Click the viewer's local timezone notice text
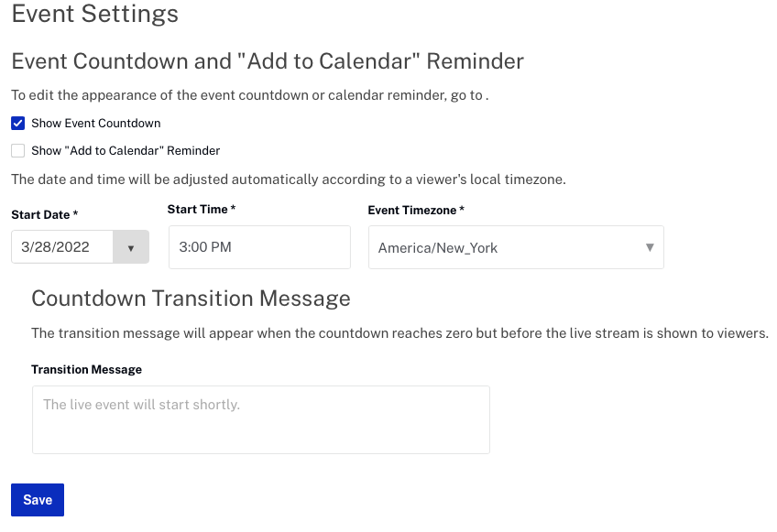This screenshot has height=532, width=777. [289, 179]
